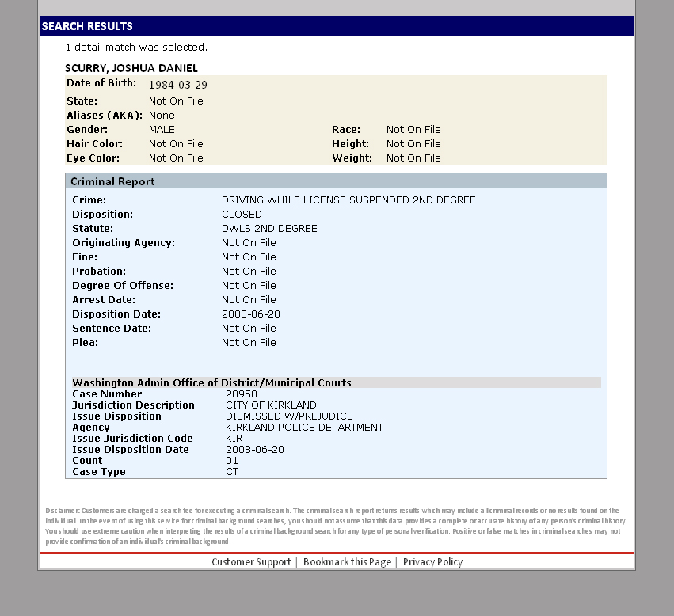Click the Crime description text
Image resolution: width=674 pixels, height=616 pixels.
[x=348, y=200]
